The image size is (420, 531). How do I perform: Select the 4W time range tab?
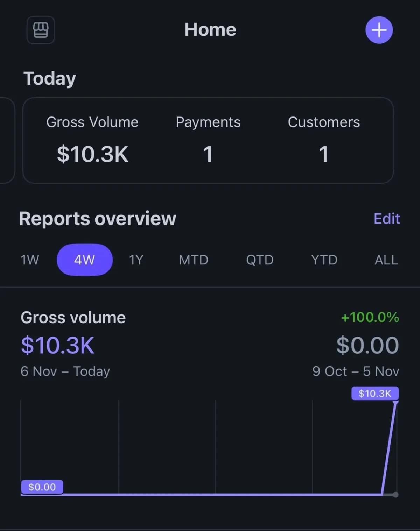point(84,260)
